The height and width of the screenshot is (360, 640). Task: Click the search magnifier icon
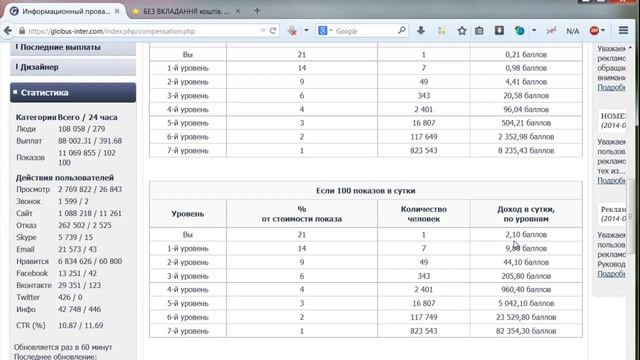(402, 31)
